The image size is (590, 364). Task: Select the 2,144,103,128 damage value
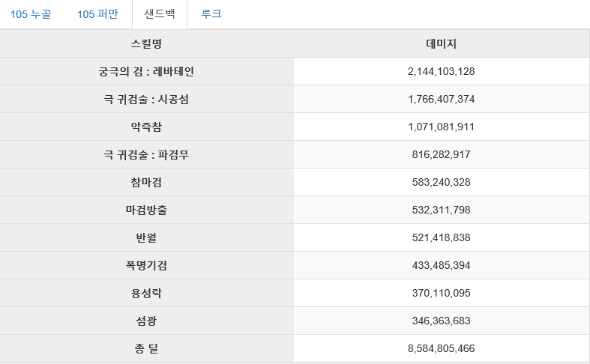[x=441, y=71]
